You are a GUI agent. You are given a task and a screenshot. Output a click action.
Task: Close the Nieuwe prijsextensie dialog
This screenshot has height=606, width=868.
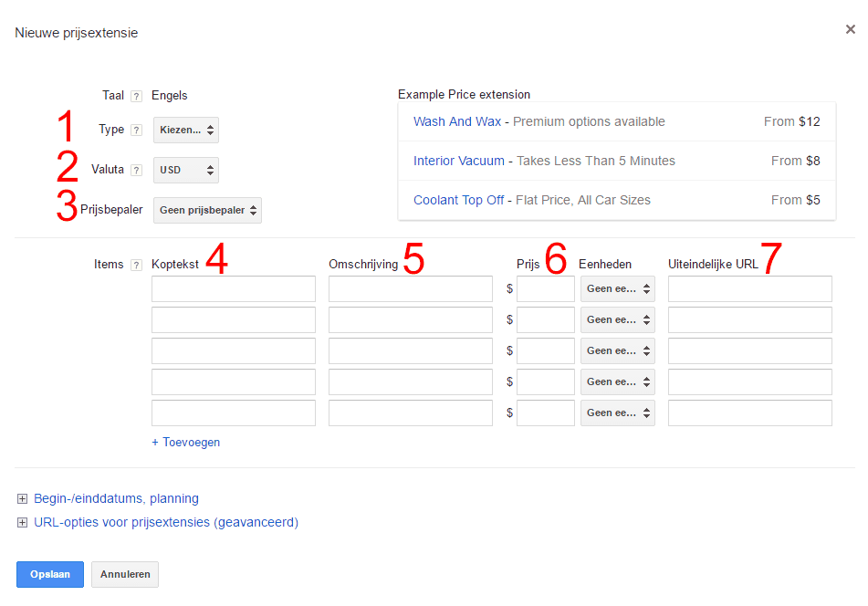coord(850,29)
